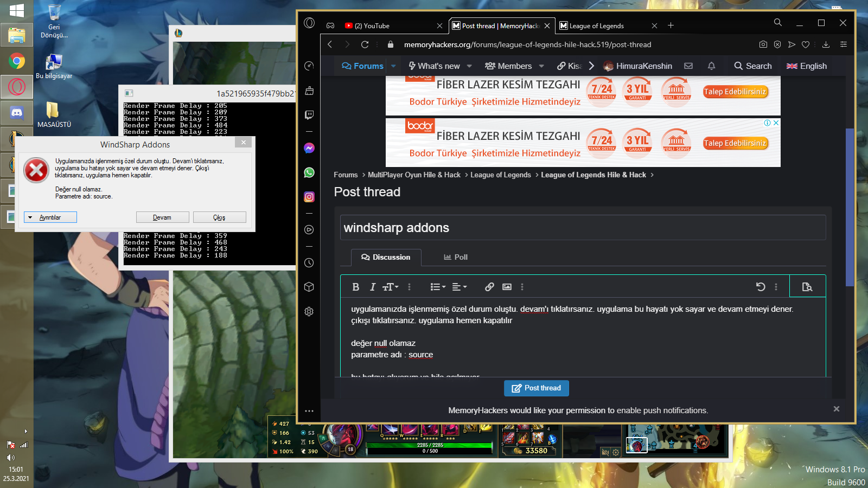This screenshot has width=868, height=488.
Task: Open the Opera menu logo button
Action: pos(309,23)
